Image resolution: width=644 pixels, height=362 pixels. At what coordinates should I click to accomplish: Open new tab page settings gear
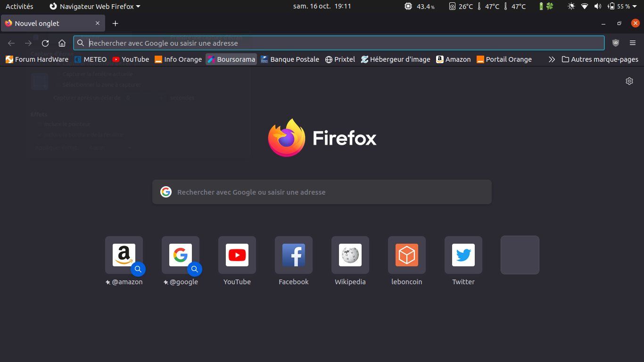point(629,81)
